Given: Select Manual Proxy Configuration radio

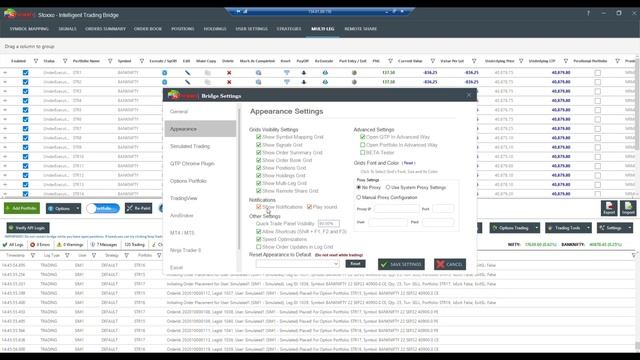Looking at the screenshot, I should [x=359, y=198].
